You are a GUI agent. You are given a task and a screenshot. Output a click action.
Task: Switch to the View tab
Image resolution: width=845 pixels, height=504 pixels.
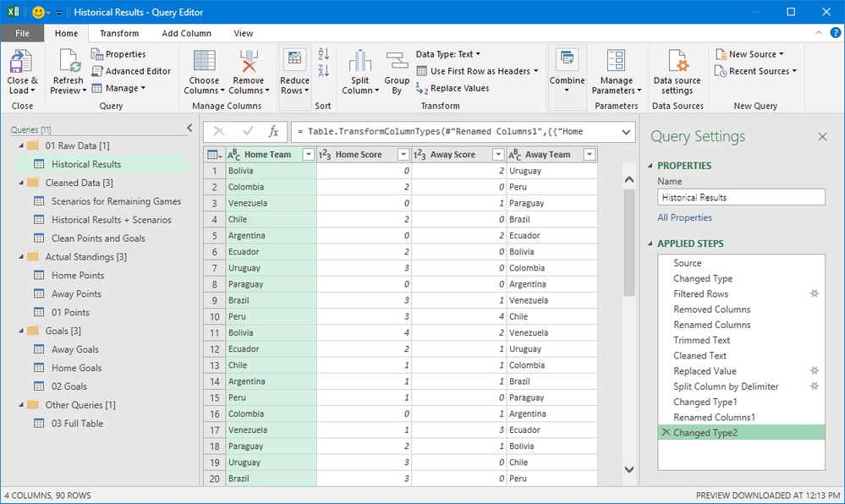(243, 34)
